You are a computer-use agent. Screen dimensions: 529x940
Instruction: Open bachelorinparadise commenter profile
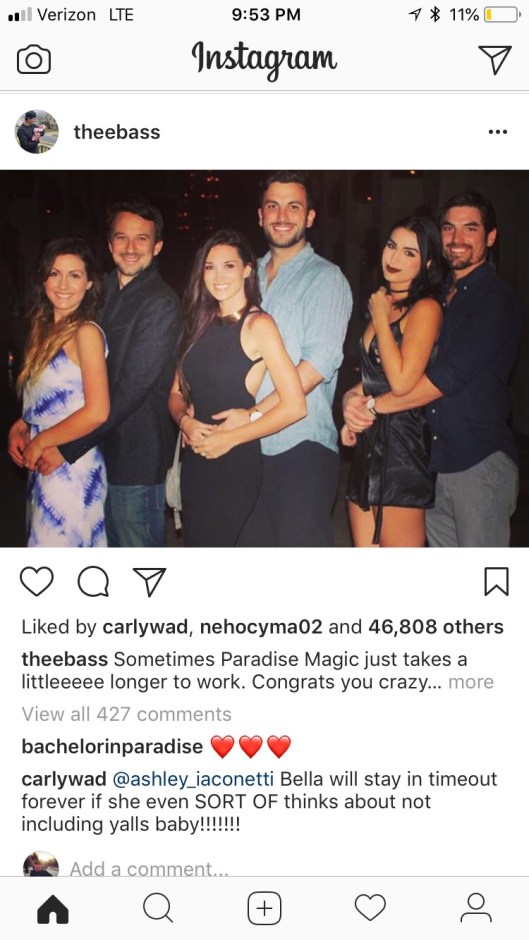click(x=112, y=746)
